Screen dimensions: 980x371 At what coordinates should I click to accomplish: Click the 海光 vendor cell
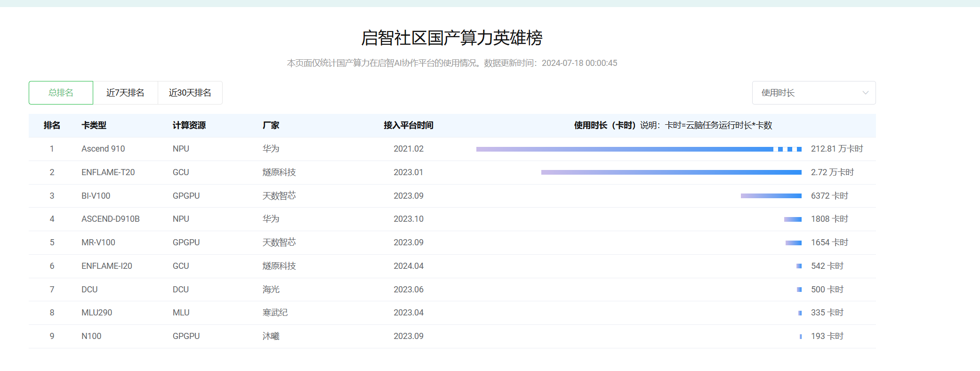[x=271, y=290]
